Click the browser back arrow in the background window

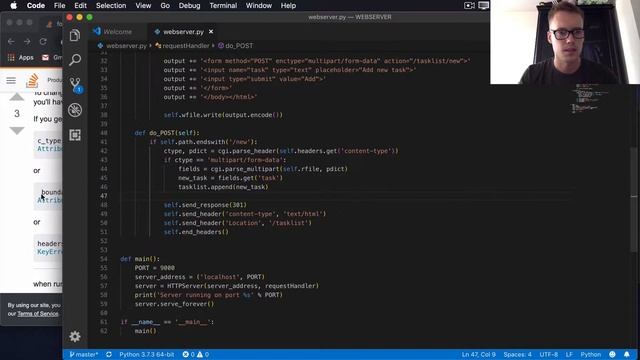tap(11, 42)
